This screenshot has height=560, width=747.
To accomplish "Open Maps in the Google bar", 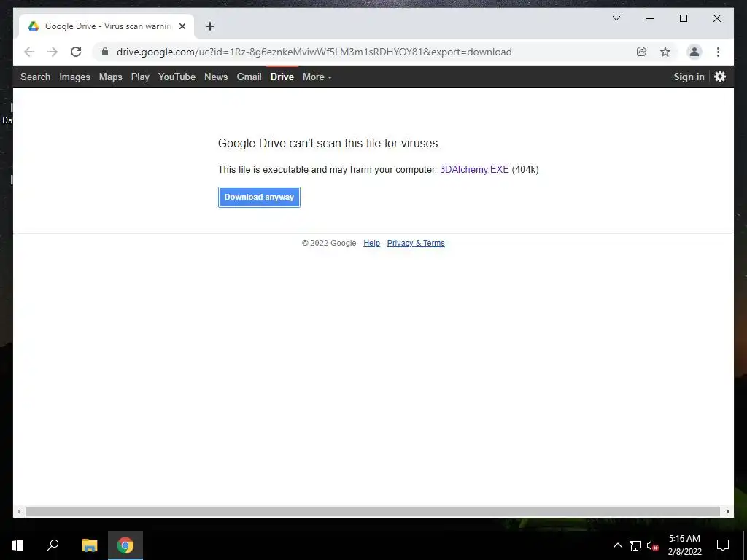I will [111, 77].
